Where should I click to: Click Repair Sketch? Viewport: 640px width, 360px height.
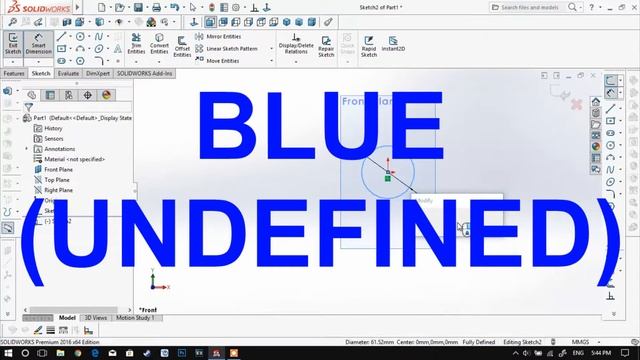(x=326, y=46)
